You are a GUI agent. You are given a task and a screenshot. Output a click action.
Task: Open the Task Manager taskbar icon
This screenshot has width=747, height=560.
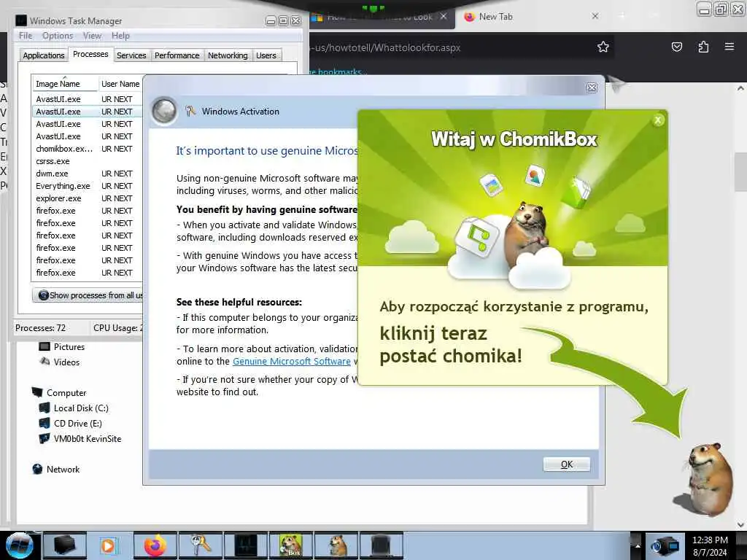pos(245,545)
